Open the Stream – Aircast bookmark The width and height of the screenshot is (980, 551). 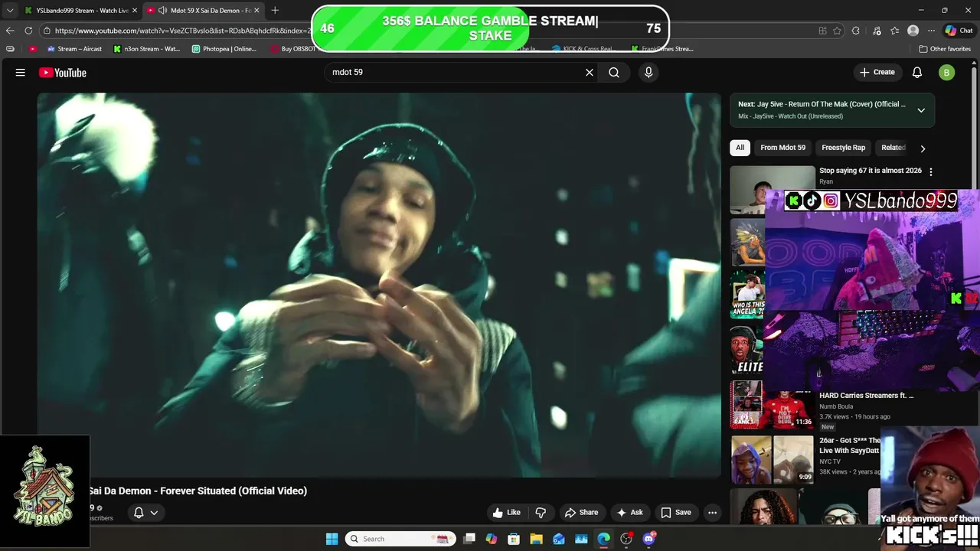point(74,49)
